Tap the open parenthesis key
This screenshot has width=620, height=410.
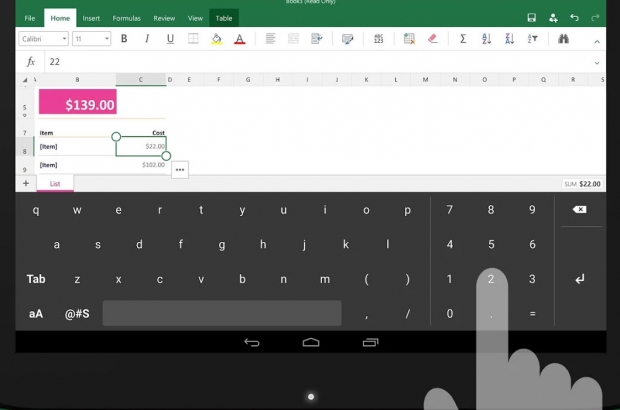coord(366,280)
